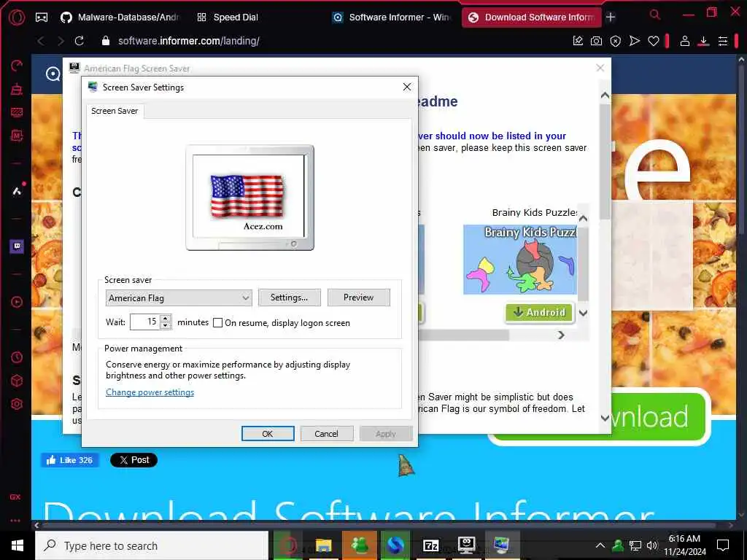
Task: Open GX Mods icon in sidebar
Action: coord(17,136)
